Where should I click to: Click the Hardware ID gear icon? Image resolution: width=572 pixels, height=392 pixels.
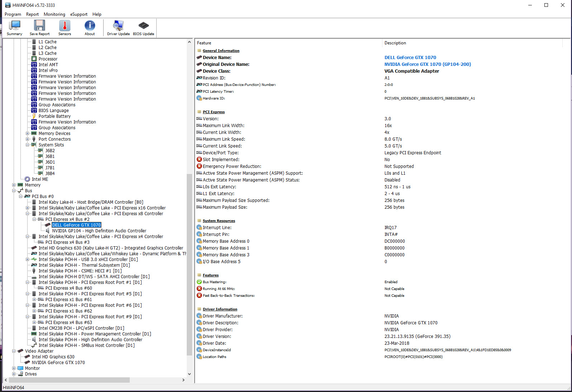tap(199, 98)
